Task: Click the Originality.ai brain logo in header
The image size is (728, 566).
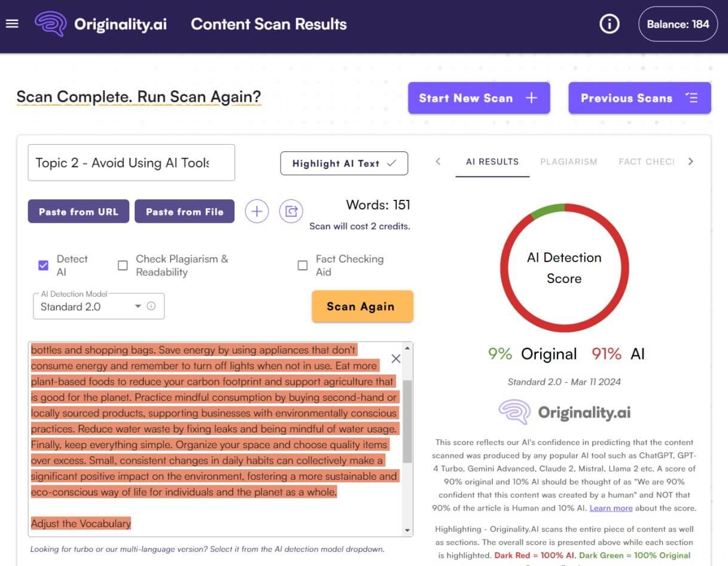Action: 50,24
